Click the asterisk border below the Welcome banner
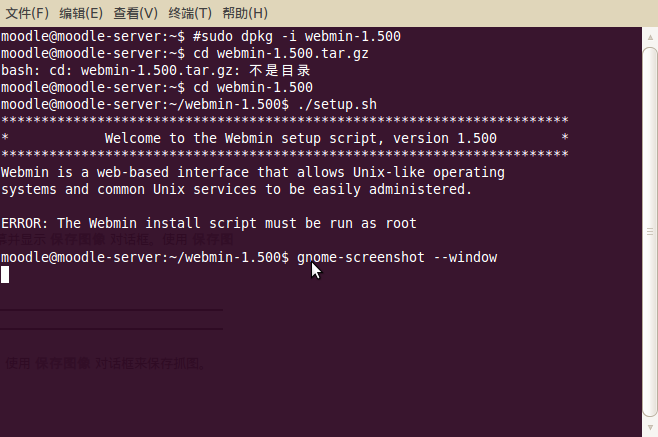The height and width of the screenshot is (437, 658). (x=285, y=154)
